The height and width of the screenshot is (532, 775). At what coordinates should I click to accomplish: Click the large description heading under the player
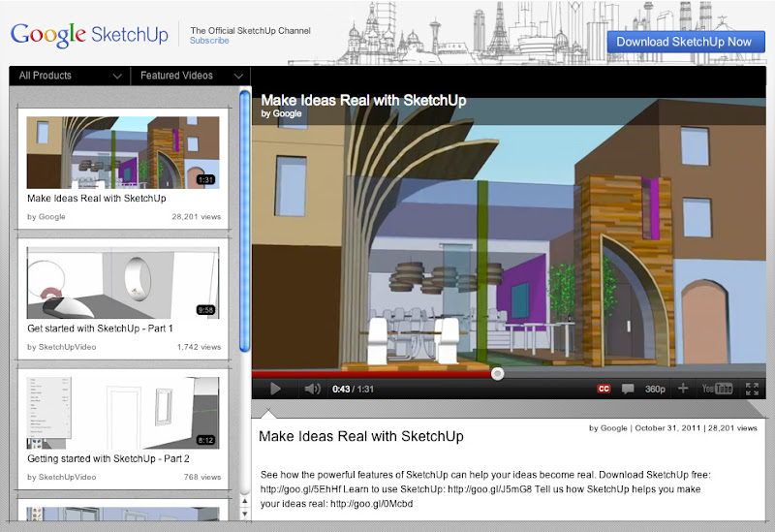pos(360,437)
